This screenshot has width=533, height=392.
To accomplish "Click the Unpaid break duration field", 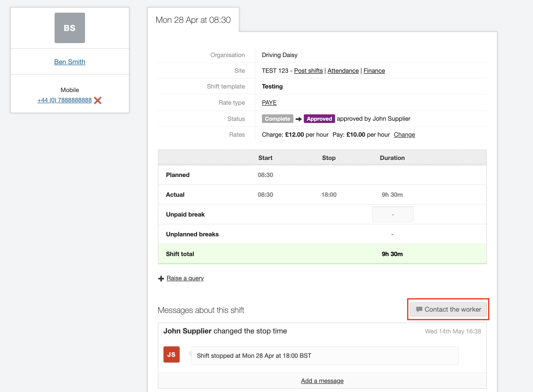I will pyautogui.click(x=393, y=215).
